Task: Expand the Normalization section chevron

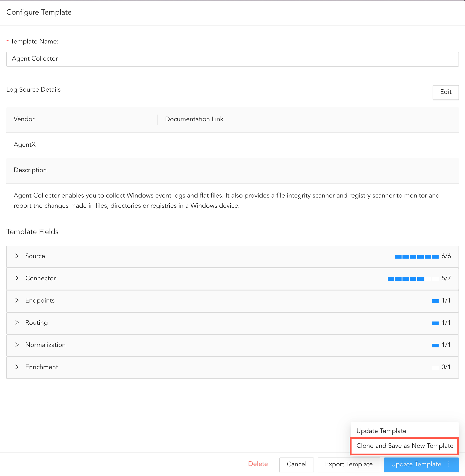Action: (17, 345)
